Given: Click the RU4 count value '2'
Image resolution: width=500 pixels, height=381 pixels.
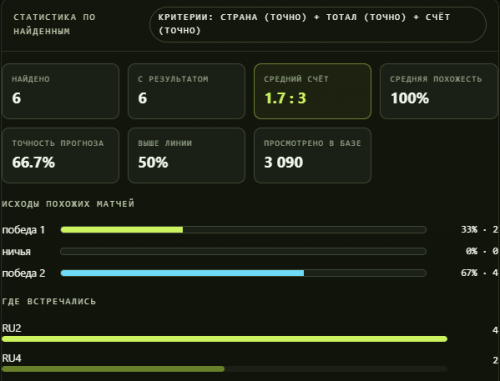Looking at the screenshot, I should tap(495, 360).
